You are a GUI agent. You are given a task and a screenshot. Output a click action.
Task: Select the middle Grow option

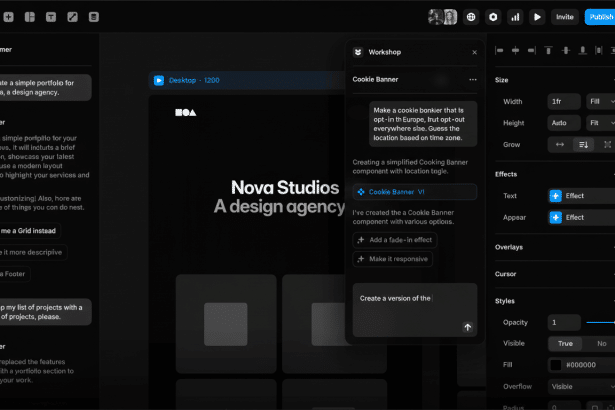[x=584, y=145]
